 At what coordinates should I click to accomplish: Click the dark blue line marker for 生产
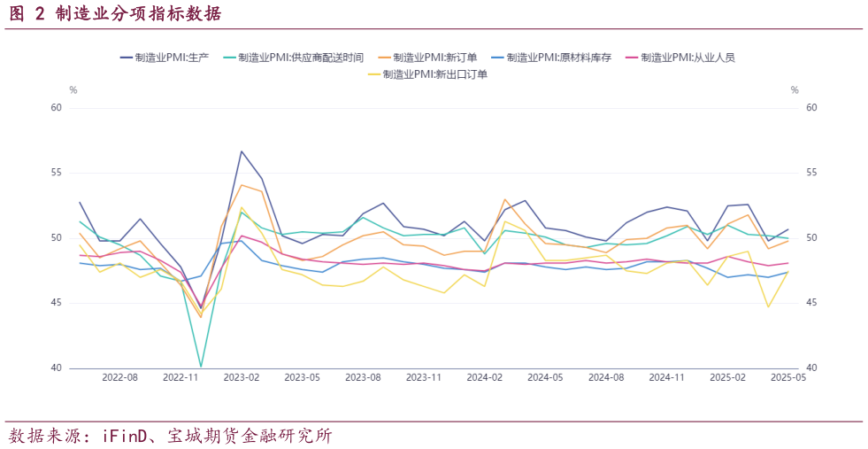coord(126,58)
